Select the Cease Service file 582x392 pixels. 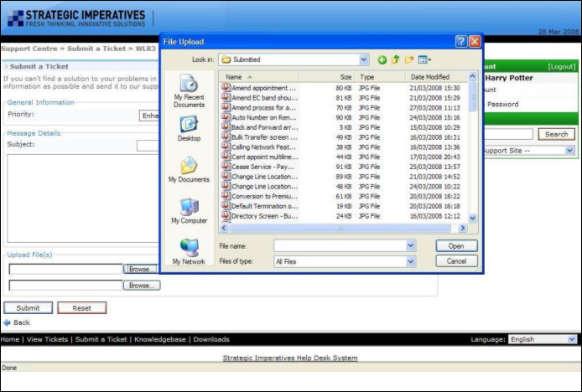pyautogui.click(x=262, y=167)
